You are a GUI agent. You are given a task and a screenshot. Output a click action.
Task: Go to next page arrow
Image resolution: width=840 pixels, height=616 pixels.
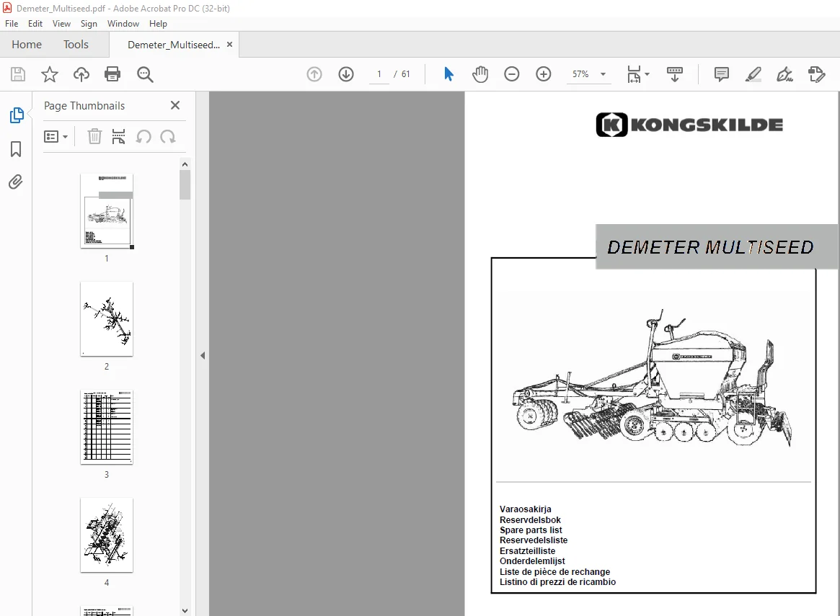pos(346,74)
